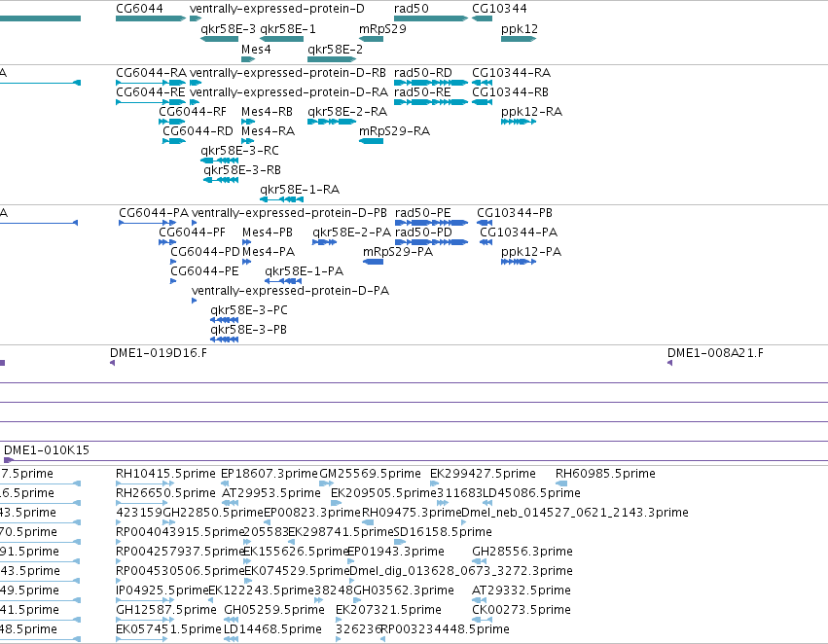Select the Mes4-PB protein label
Viewport: 828px width, 644px height.
(268, 233)
